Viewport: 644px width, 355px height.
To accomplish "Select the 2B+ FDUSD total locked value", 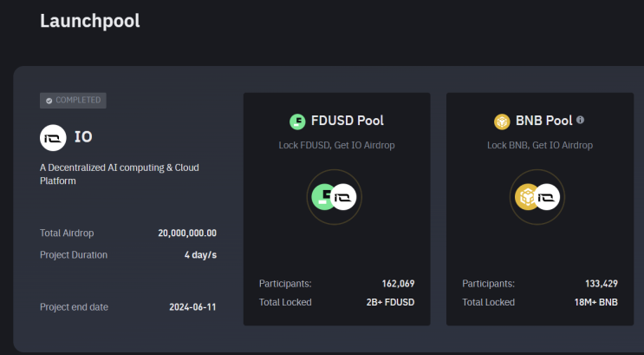I will click(390, 302).
